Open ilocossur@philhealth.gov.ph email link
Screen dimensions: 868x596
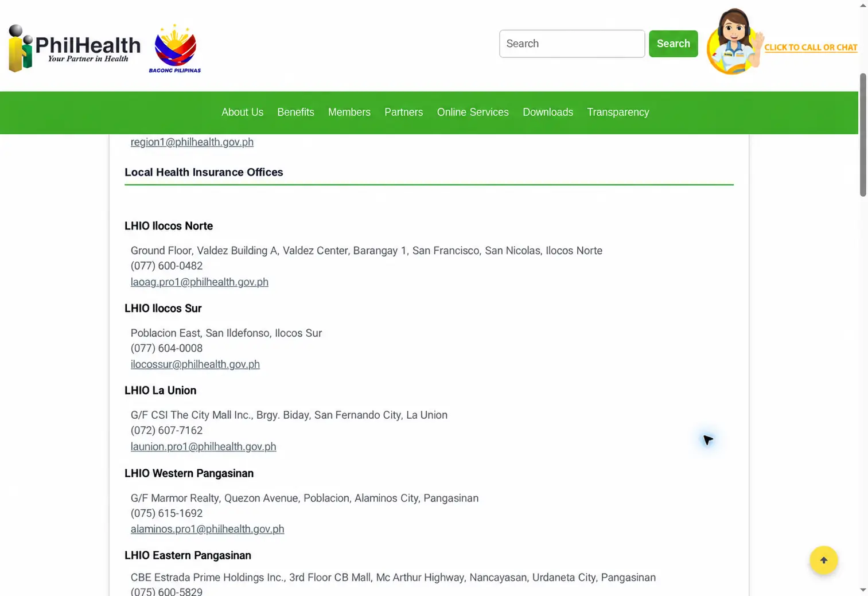coord(195,364)
